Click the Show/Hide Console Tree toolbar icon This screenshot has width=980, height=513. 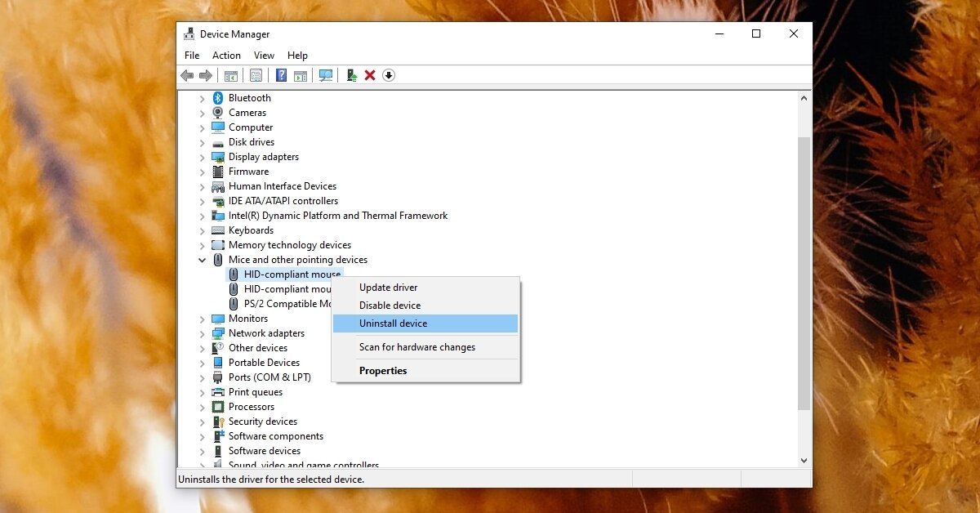tap(231, 74)
